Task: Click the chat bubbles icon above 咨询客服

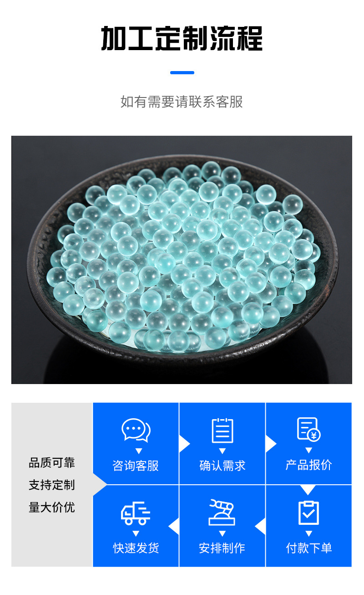Action: [x=136, y=430]
